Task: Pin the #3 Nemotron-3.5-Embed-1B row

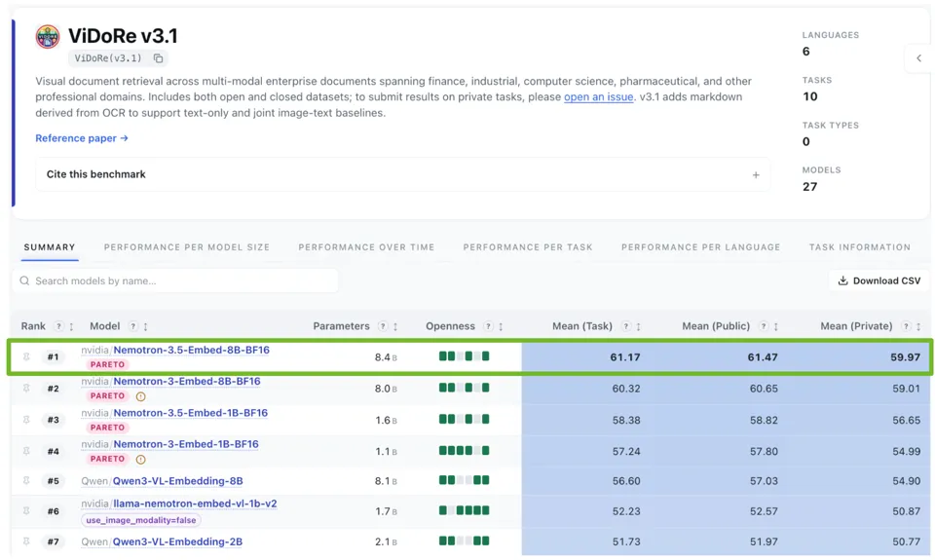Action: pyautogui.click(x=26, y=420)
